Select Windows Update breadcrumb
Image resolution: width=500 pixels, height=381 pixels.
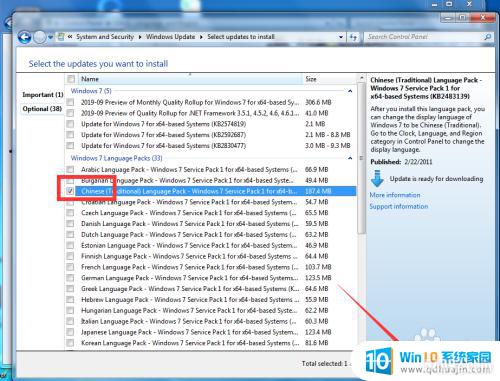tap(170, 37)
